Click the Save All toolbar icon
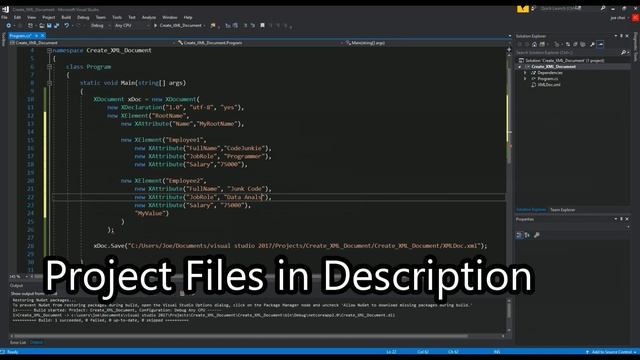640x360 pixels. (x=56, y=25)
